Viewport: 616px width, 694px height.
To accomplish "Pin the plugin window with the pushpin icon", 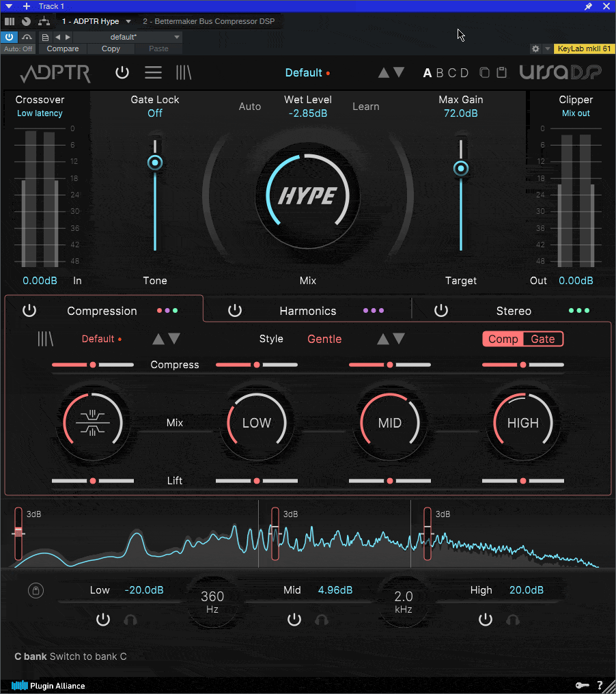I will pos(588,6).
